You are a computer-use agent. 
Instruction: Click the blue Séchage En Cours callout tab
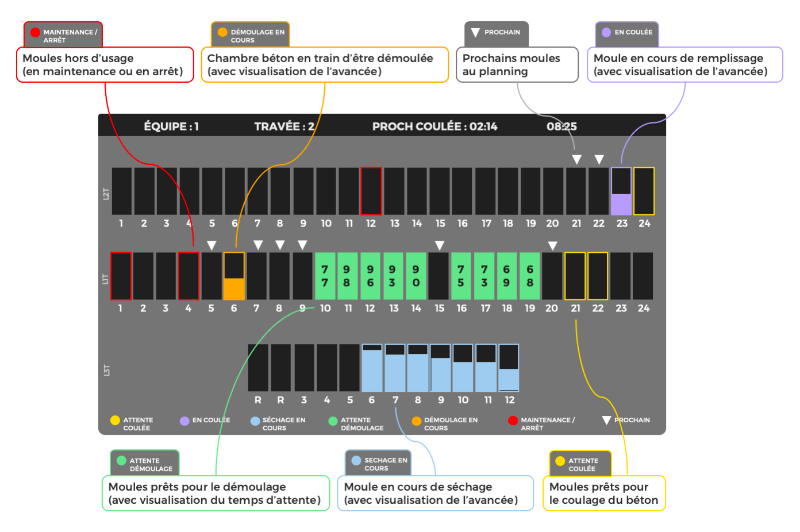(x=378, y=463)
